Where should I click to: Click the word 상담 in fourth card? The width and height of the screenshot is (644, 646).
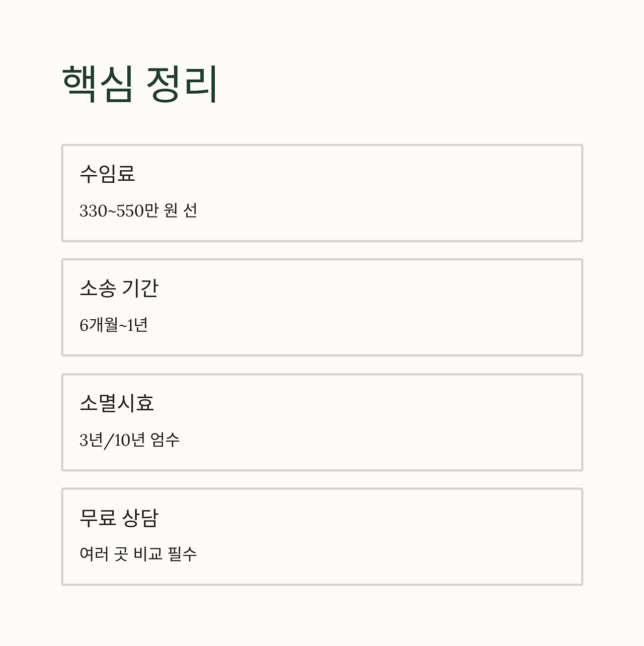click(x=140, y=518)
